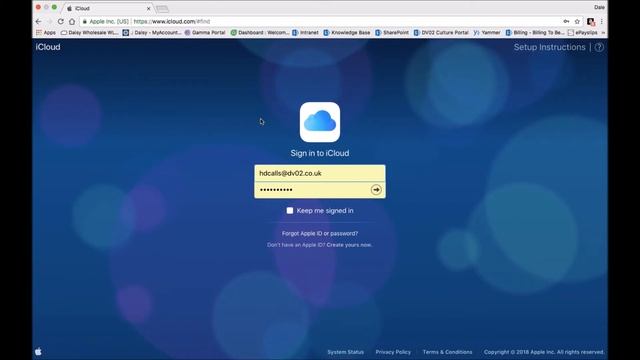Submit sign in with the arrow button
Screen dimensions: 640x360
pyautogui.click(x=376, y=190)
